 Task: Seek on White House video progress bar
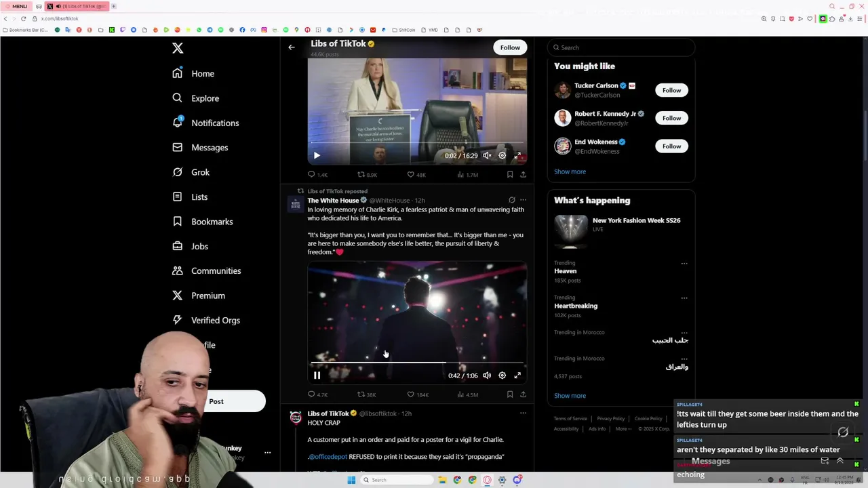click(417, 363)
